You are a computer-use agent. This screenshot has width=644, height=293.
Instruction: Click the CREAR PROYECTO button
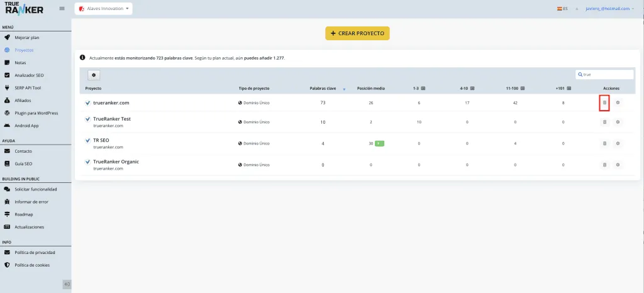tap(357, 33)
